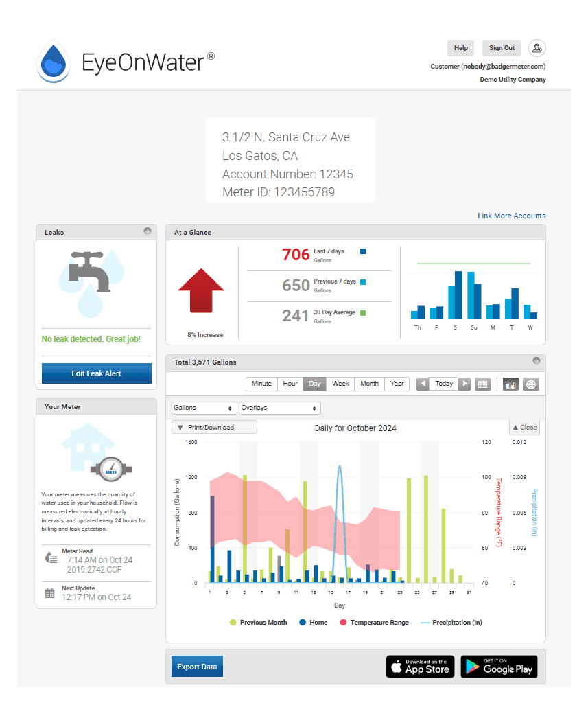Toggle Previous Month series in legend
The height and width of the screenshot is (727, 588).
click(259, 622)
